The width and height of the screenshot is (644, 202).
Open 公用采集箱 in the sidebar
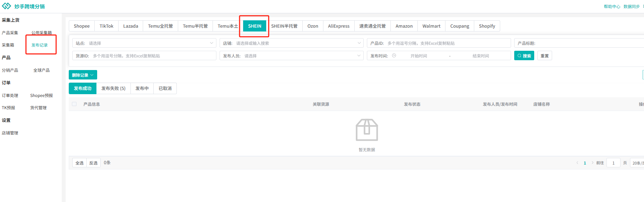click(42, 33)
